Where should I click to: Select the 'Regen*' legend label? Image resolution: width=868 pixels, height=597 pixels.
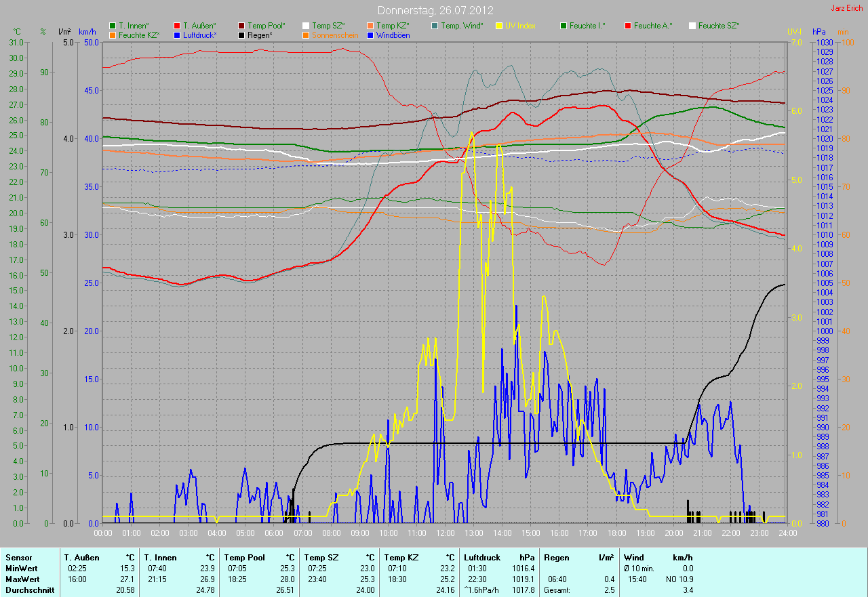pos(260,35)
